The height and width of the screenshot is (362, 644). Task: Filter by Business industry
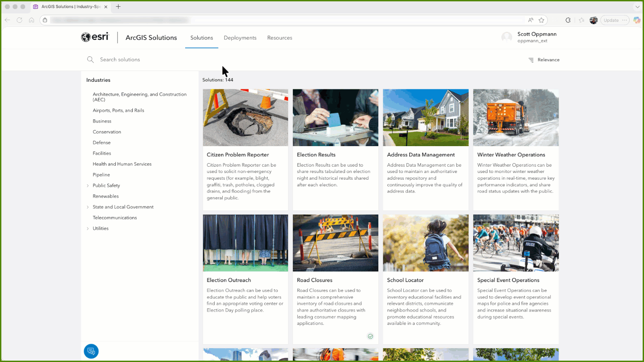[x=102, y=121]
